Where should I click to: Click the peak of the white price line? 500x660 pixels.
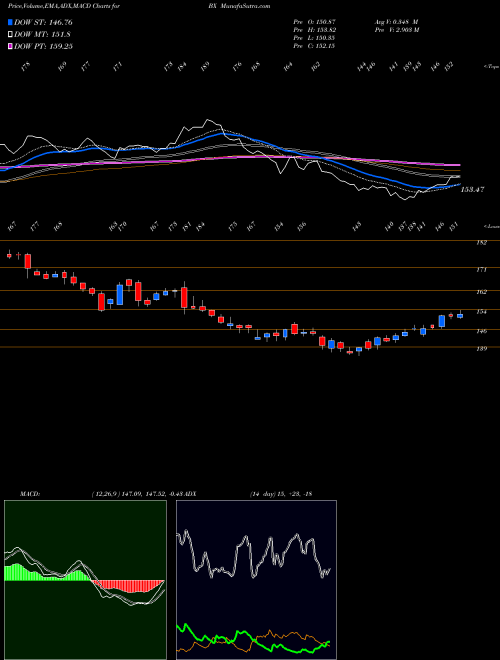[x=207, y=120]
